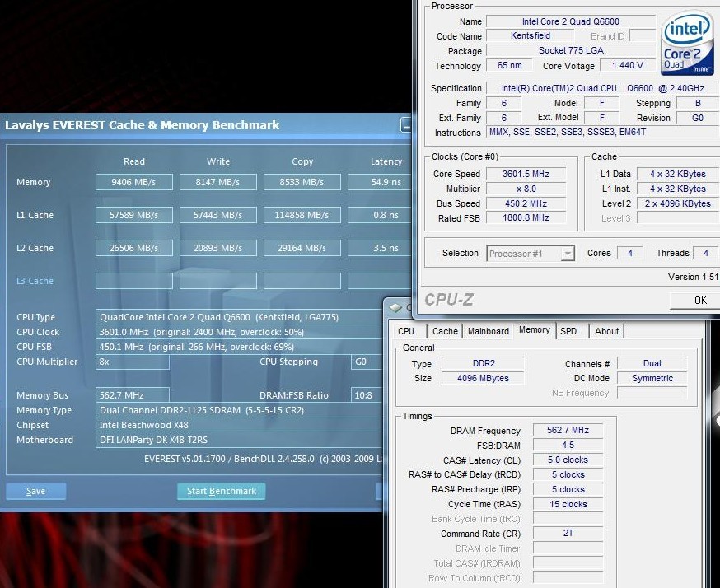720x588 pixels.
Task: Select the L1 Cache Read value 57589 MB/s
Action: (x=134, y=215)
